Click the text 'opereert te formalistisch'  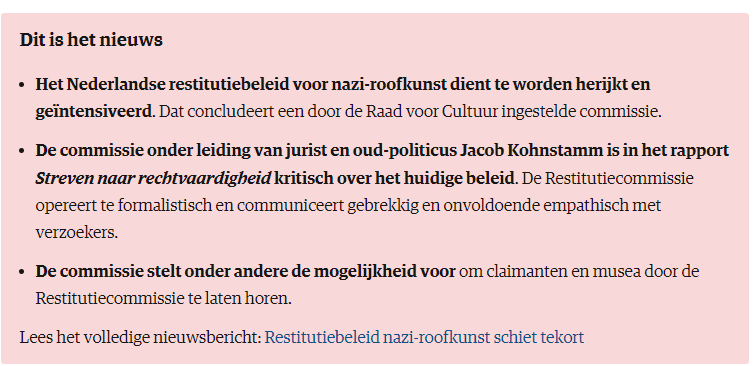[x=123, y=206]
